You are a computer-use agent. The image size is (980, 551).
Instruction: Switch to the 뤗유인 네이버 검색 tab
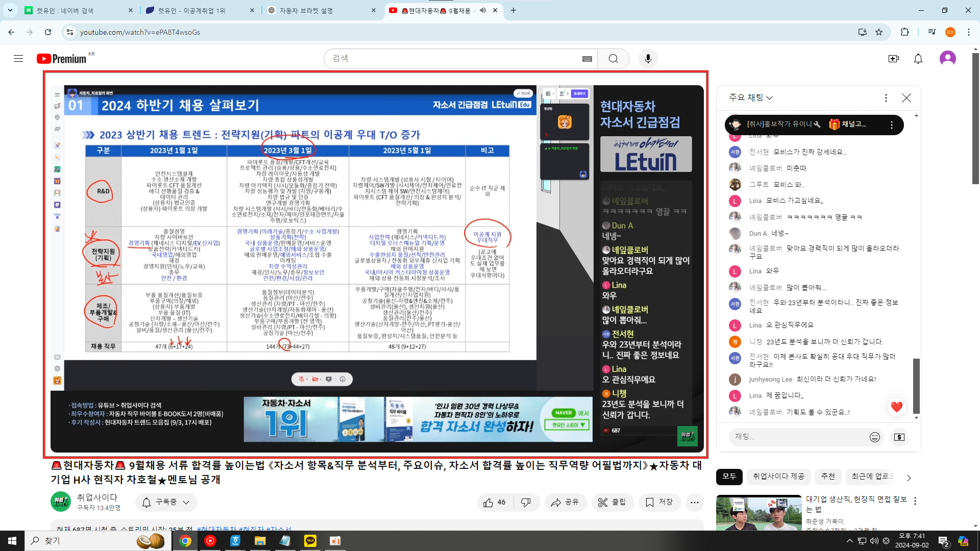[x=71, y=10]
